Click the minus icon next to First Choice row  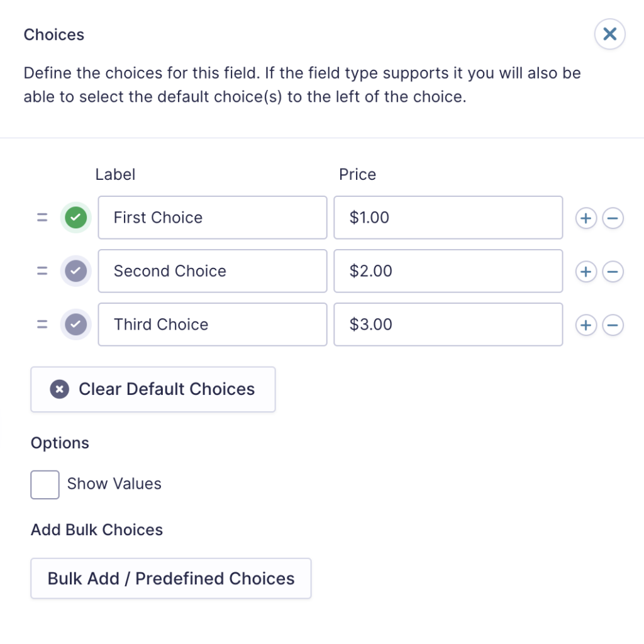pyautogui.click(x=613, y=218)
